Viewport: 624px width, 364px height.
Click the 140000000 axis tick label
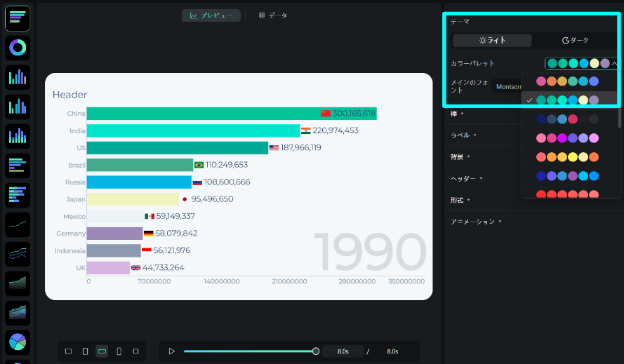tap(222, 281)
